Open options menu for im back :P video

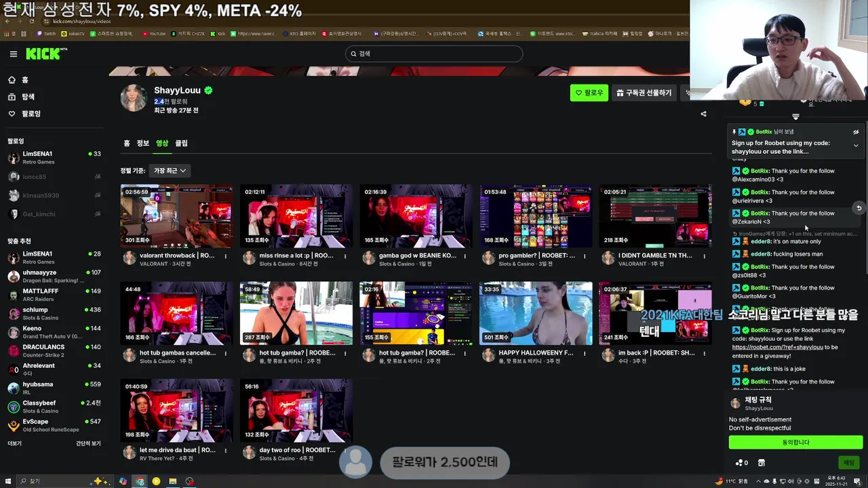[705, 353]
